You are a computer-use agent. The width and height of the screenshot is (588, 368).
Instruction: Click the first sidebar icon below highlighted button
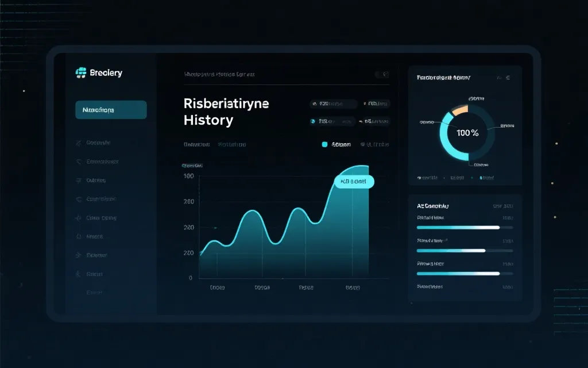78,143
